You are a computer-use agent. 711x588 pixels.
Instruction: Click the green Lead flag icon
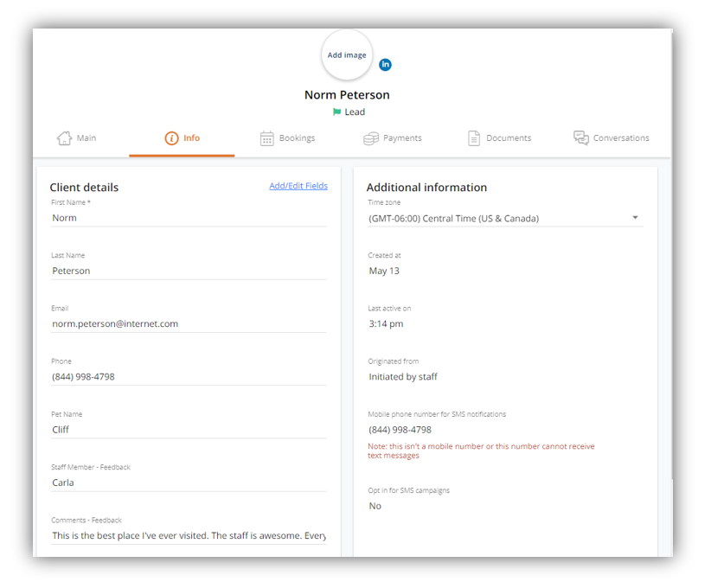pyautogui.click(x=337, y=112)
